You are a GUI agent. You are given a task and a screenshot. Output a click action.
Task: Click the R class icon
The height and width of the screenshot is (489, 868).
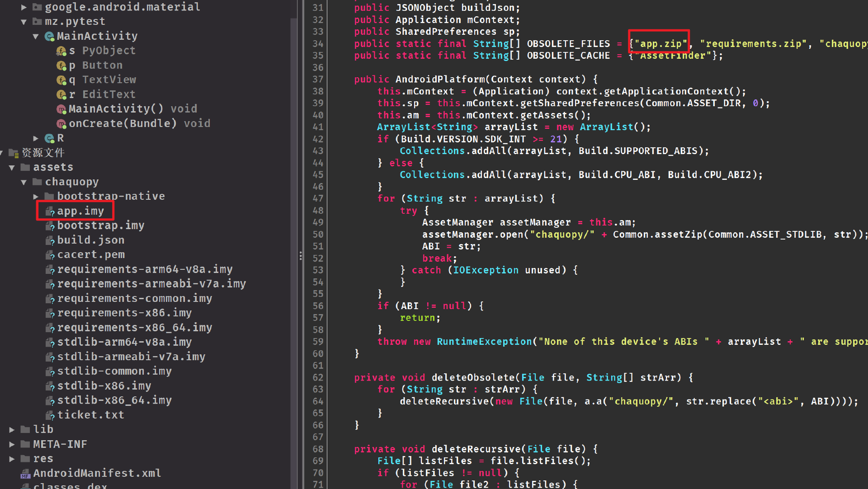pos(49,138)
